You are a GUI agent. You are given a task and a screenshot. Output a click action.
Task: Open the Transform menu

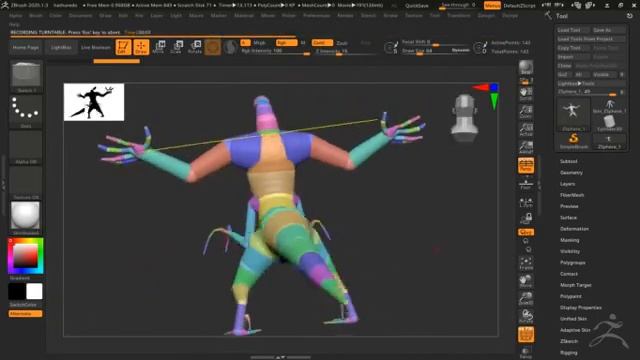(458, 16)
